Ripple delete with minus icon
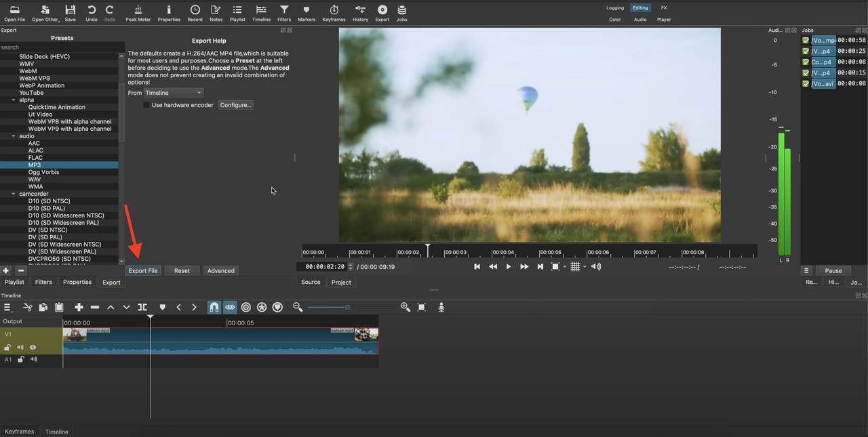 95,308
